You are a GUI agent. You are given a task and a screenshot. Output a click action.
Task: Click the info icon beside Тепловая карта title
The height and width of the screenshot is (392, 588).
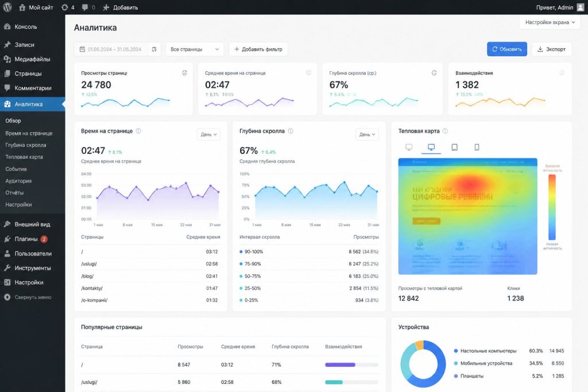pyautogui.click(x=445, y=131)
